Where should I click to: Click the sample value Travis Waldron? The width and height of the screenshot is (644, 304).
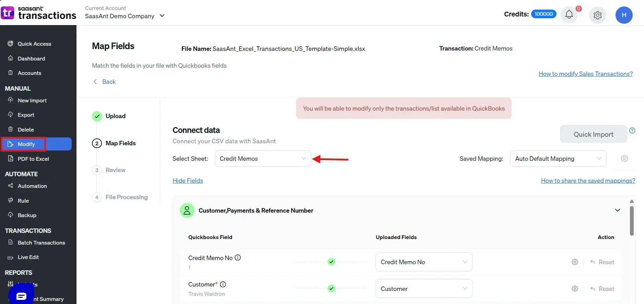[207, 294]
